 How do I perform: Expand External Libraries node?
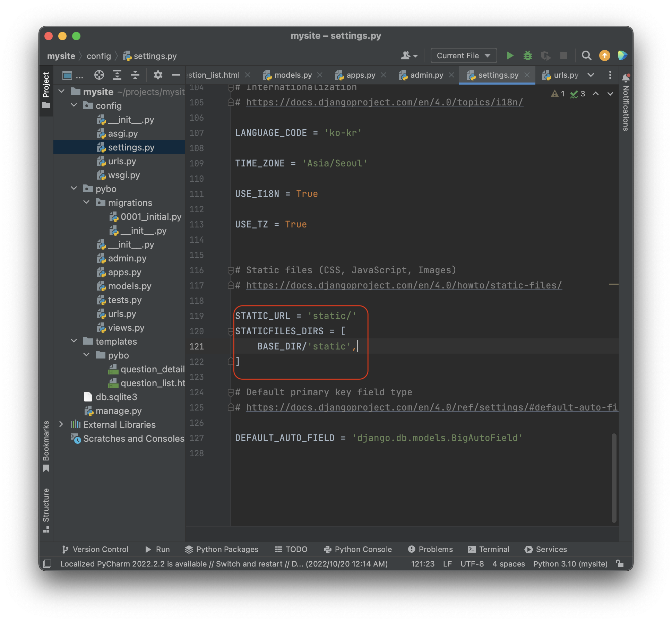click(x=61, y=424)
